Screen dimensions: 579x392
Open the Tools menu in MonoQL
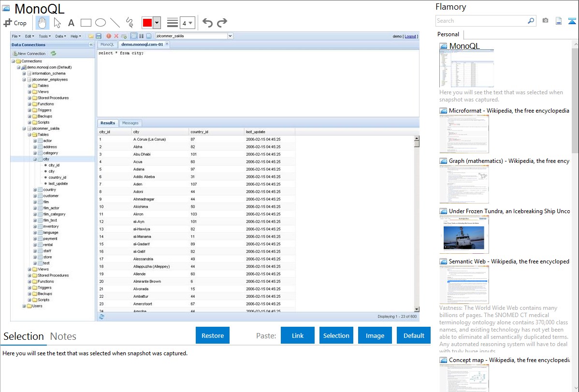click(44, 36)
